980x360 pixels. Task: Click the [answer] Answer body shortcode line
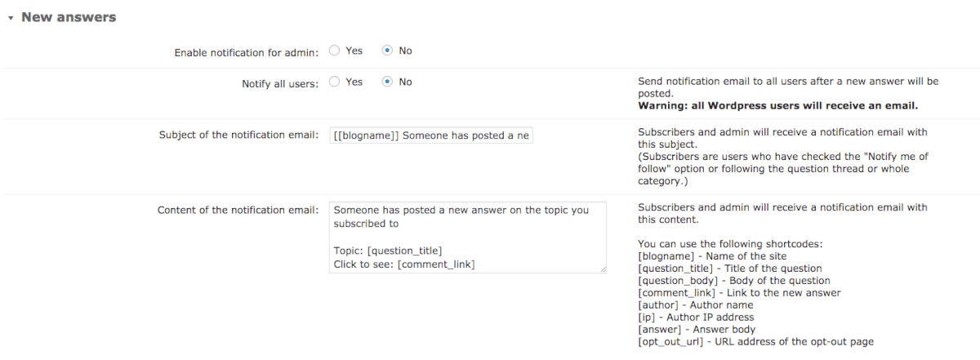697,329
